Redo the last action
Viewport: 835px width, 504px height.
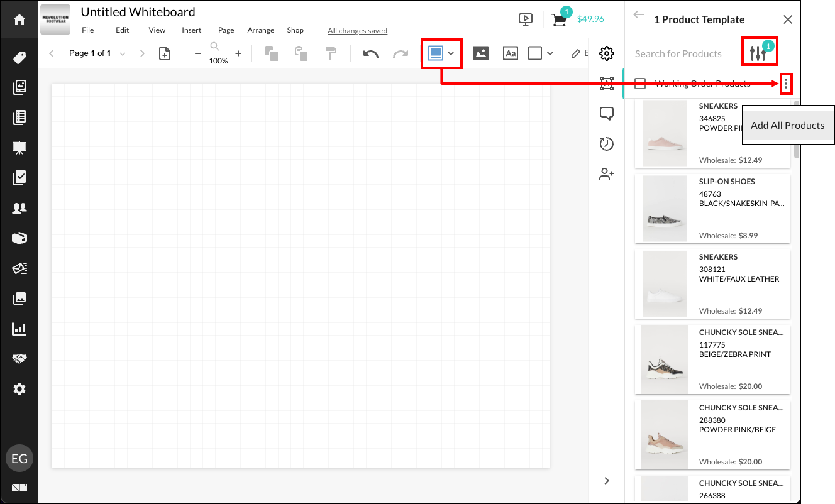[401, 54]
